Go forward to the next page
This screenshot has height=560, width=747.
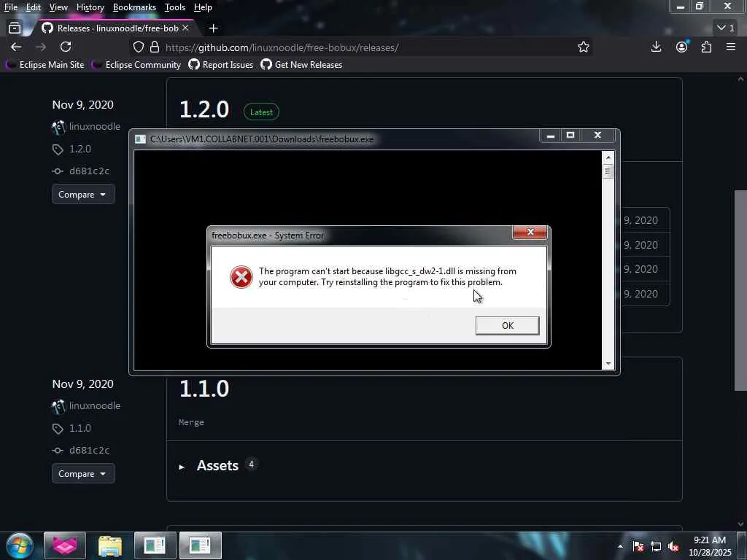coord(41,47)
